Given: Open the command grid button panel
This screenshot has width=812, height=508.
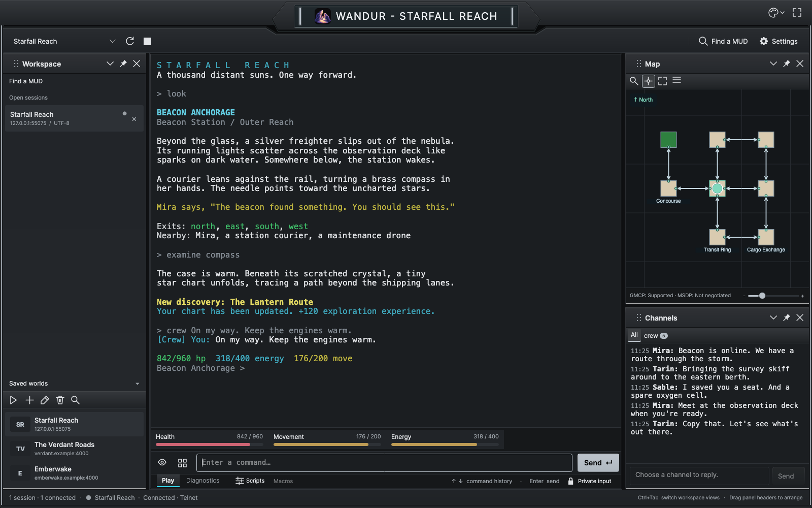Looking at the screenshot, I should pos(182,463).
